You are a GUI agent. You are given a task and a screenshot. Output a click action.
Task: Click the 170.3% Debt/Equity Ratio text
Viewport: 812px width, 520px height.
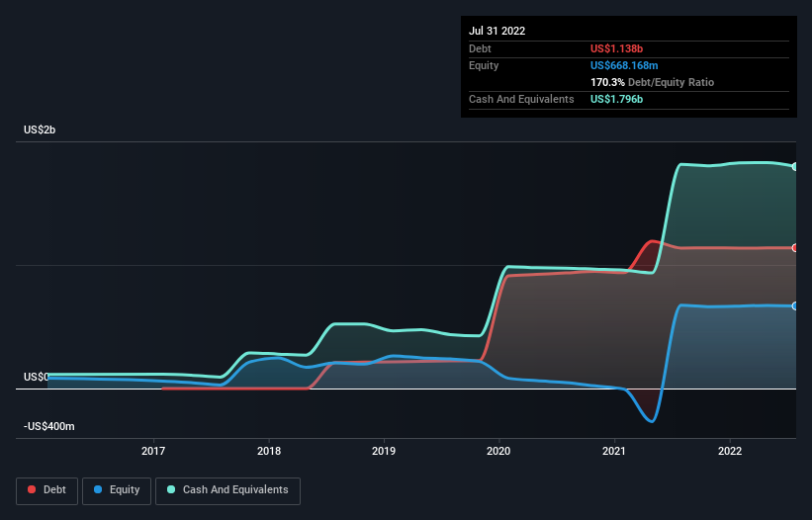pyautogui.click(x=653, y=82)
